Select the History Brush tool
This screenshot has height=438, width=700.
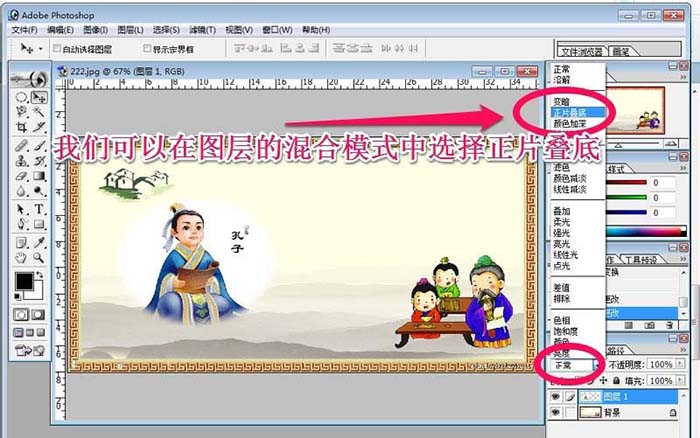[x=39, y=161]
